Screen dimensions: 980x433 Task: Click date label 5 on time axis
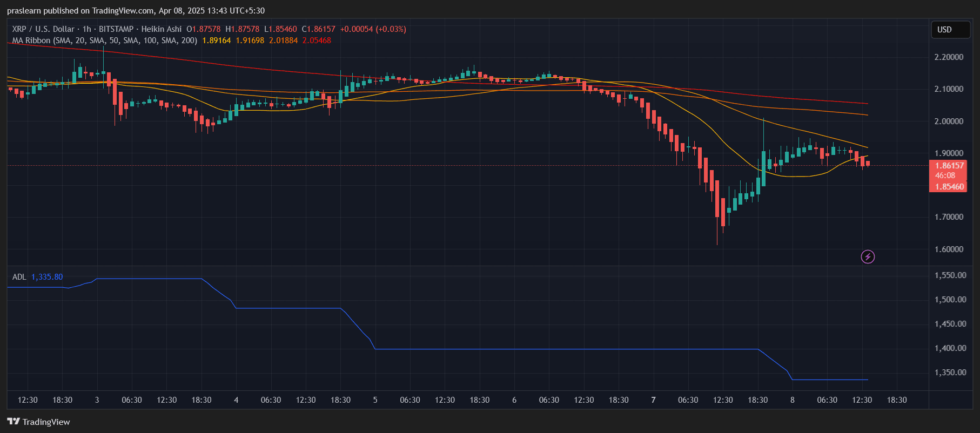[375, 400]
